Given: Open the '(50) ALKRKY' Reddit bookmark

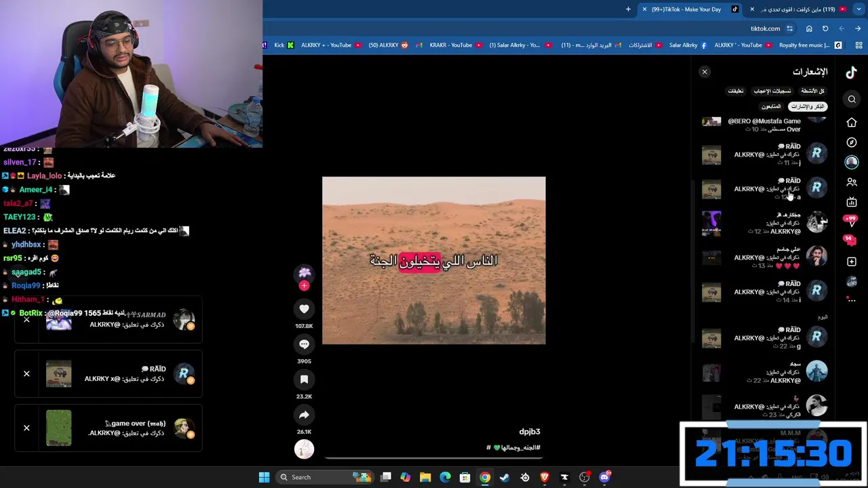Looking at the screenshot, I should (389, 45).
